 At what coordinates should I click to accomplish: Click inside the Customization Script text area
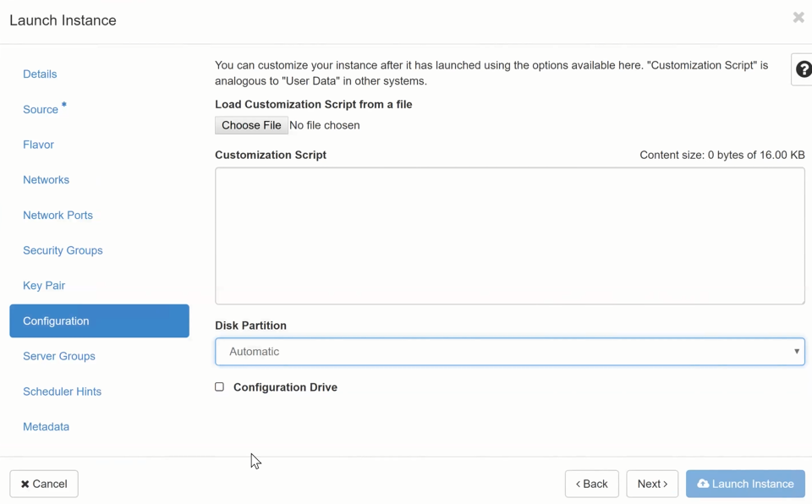(x=509, y=236)
